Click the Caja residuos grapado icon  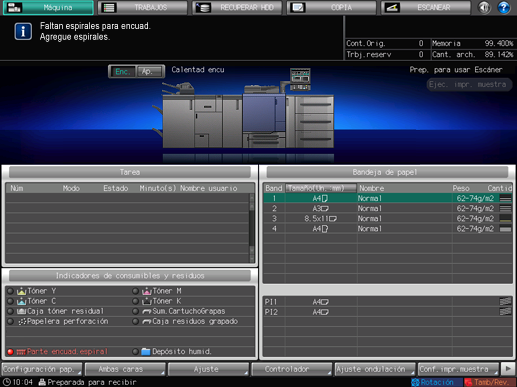click(x=147, y=322)
